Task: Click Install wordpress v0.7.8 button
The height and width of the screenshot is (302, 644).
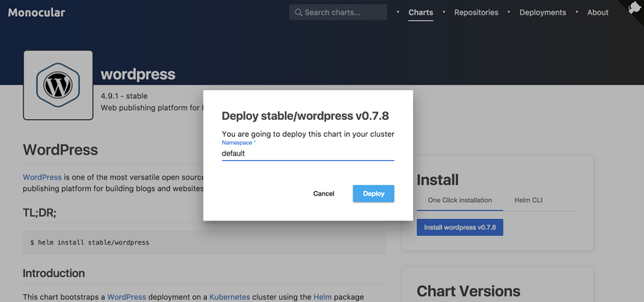Action: (460, 227)
